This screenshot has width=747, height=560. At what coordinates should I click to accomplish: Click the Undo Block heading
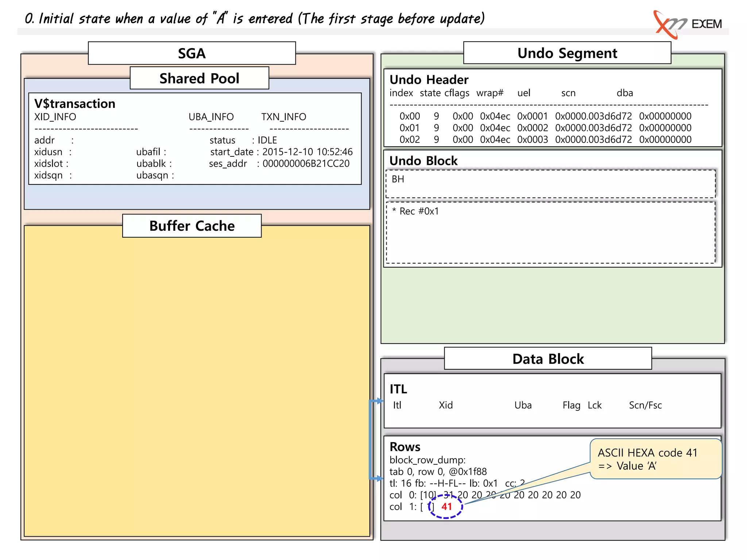(x=423, y=161)
